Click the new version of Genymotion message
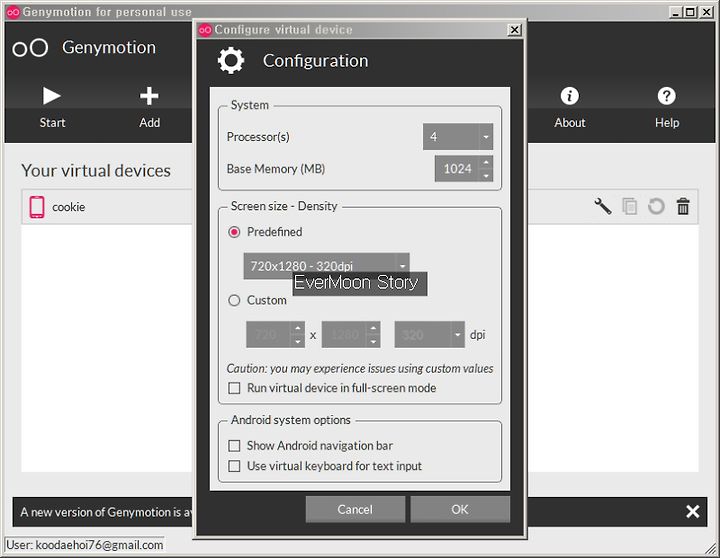This screenshot has height=558, width=720. 106,512
